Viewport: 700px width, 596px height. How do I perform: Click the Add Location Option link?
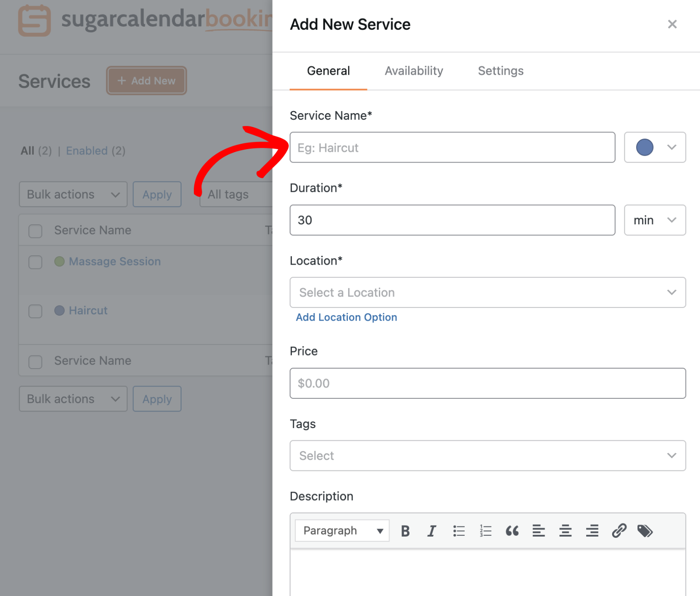(346, 317)
